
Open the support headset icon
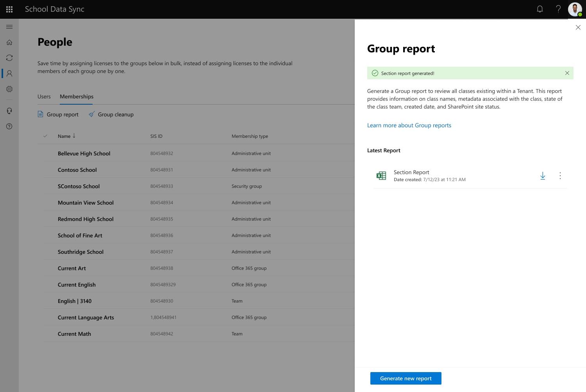[x=9, y=111]
